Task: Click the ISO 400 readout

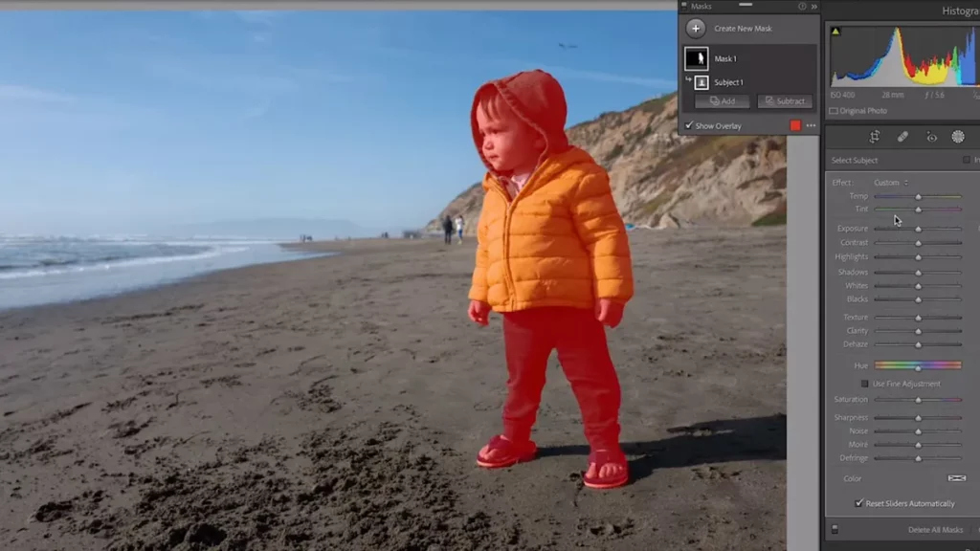Action: (842, 95)
